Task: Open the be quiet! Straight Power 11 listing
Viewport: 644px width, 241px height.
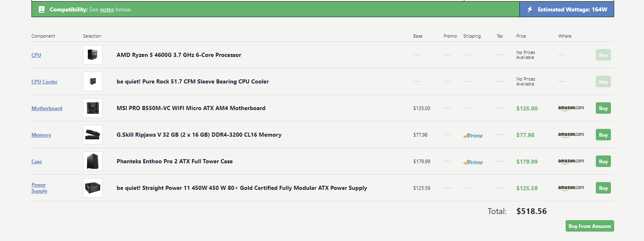Action: [x=242, y=188]
